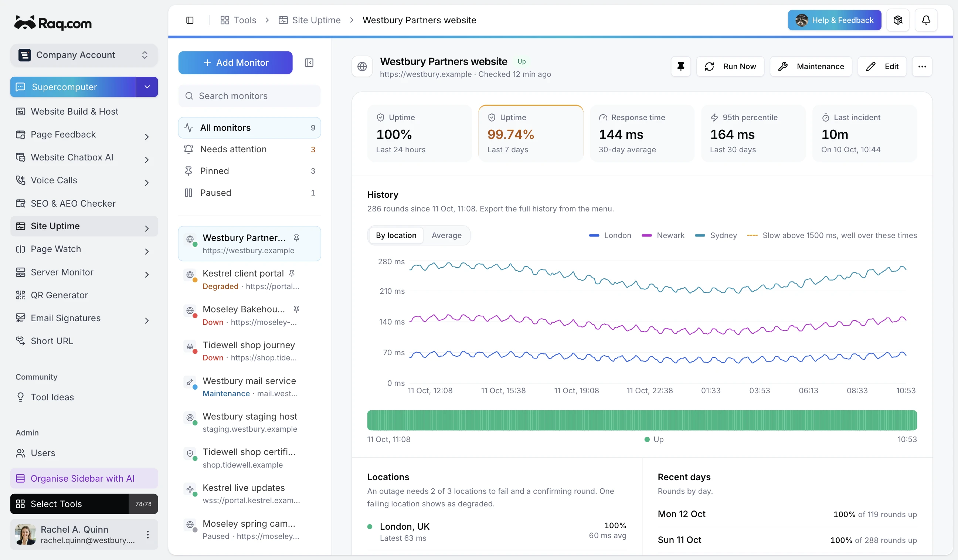Show All monitors filter
The image size is (958, 560).
coord(249,128)
